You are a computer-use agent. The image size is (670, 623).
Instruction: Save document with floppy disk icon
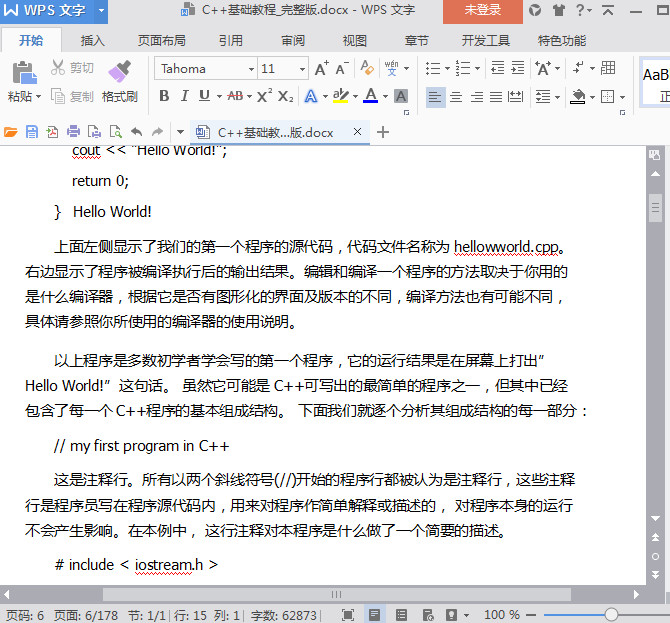pos(32,132)
